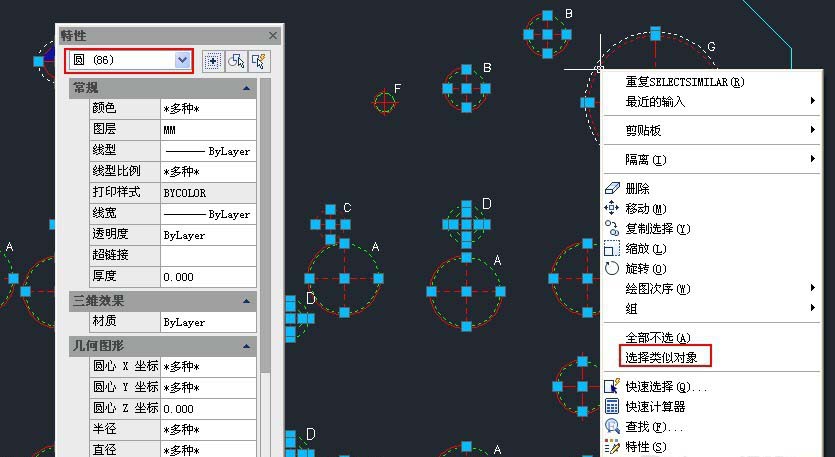Click the 颜色 value field

tap(208, 109)
